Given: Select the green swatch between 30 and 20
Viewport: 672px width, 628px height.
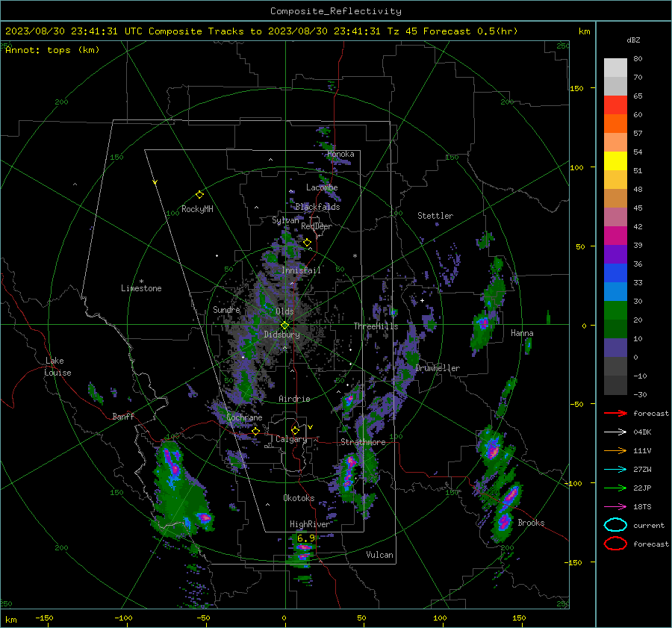Looking at the screenshot, I should [x=615, y=310].
